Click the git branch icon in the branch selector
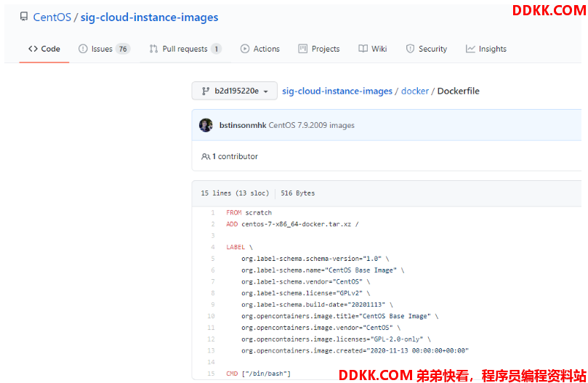This screenshot has width=588, height=383. tap(206, 91)
